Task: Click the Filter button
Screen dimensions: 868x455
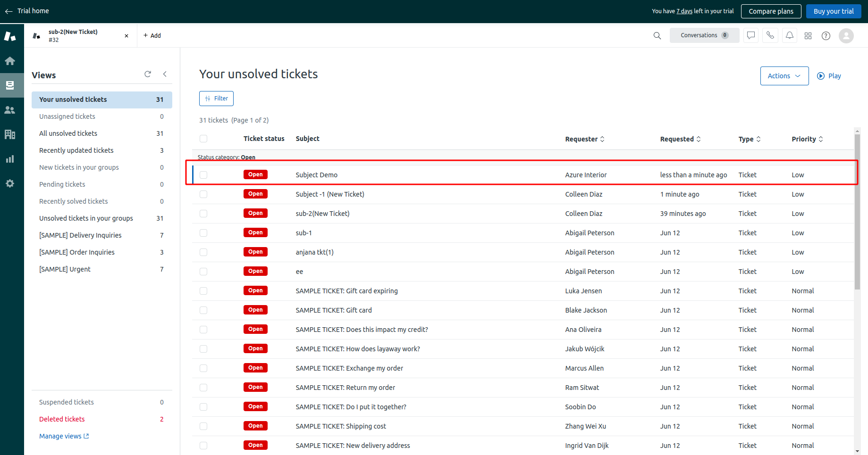Action: [216, 99]
